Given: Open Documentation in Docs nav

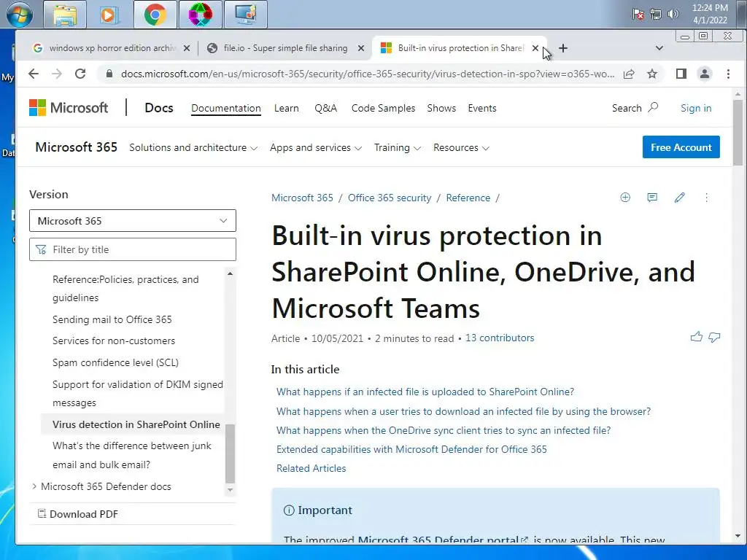Looking at the screenshot, I should tap(226, 108).
